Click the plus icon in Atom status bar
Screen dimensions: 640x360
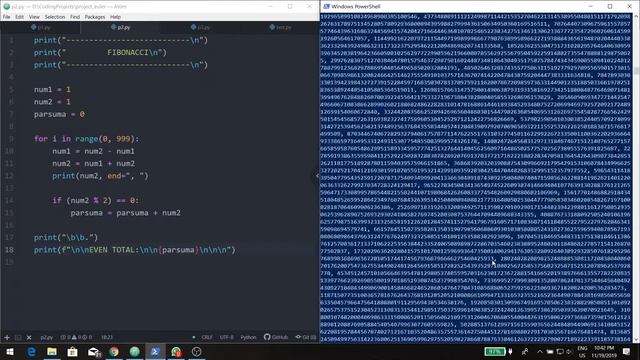point(7,337)
